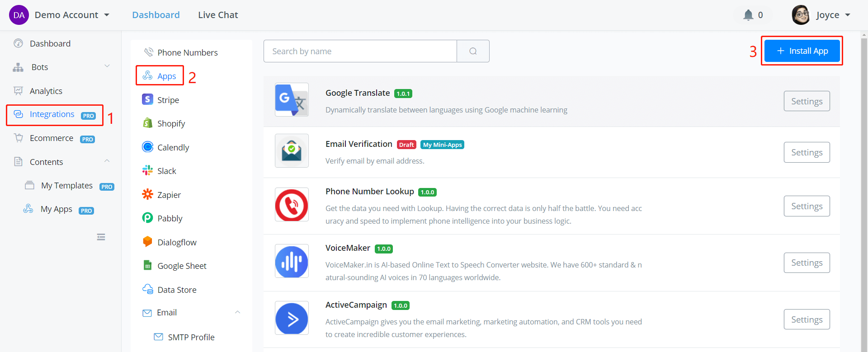The height and width of the screenshot is (352, 868).
Task: Click the Ecommerce shopping cart icon
Action: 18,138
